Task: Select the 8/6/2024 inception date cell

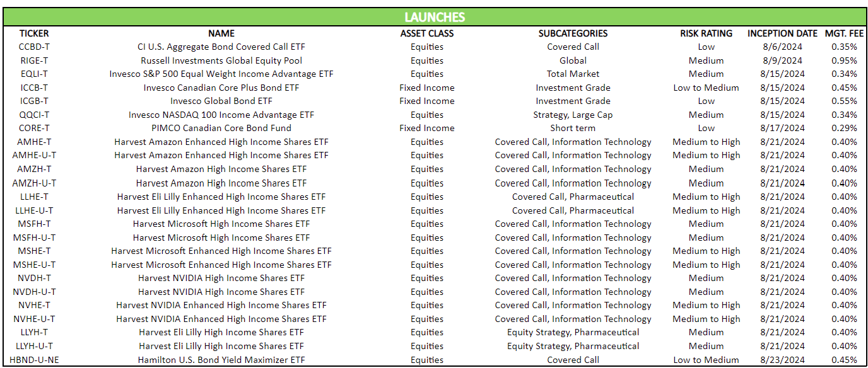Action: pyautogui.click(x=783, y=47)
